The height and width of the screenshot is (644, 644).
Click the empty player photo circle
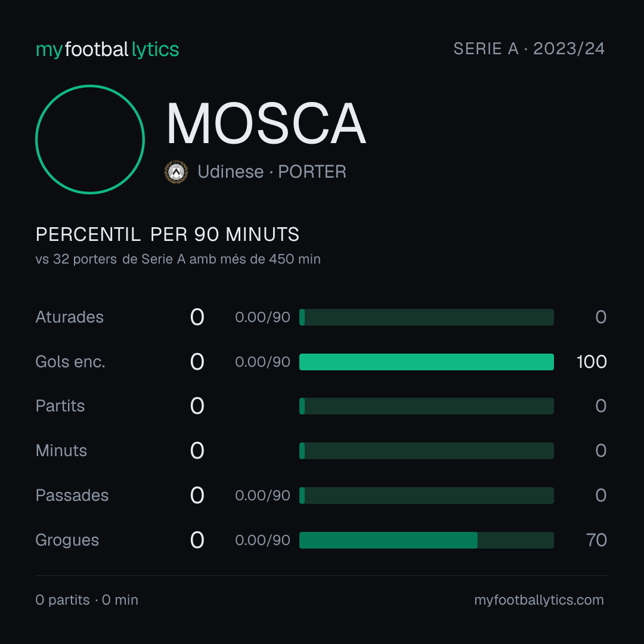(90, 139)
